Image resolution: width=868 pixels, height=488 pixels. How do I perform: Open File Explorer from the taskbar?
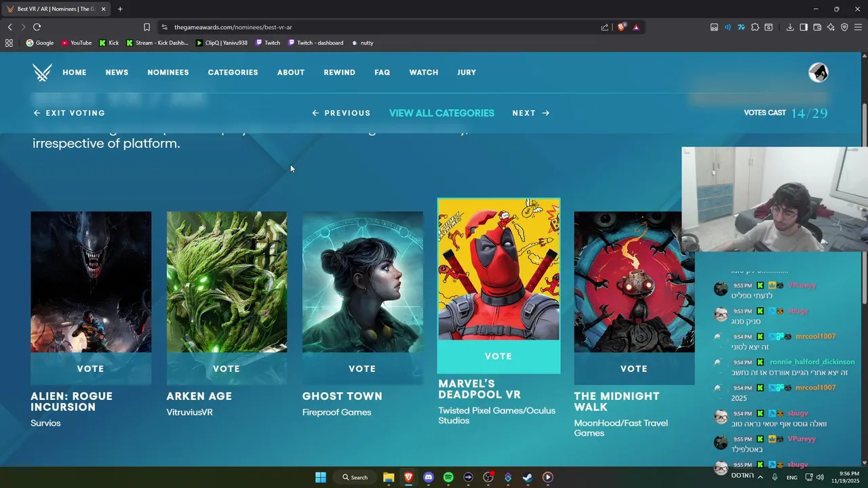coord(389,477)
